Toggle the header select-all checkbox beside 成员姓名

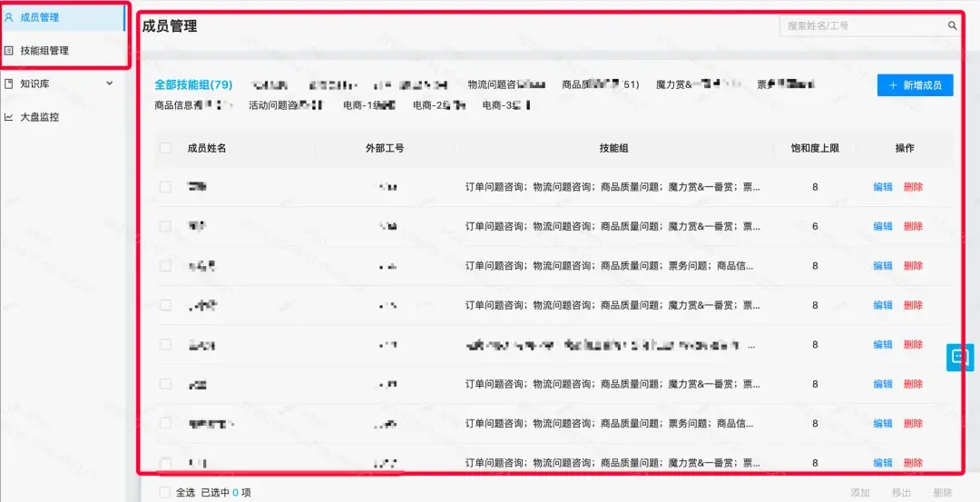[166, 148]
